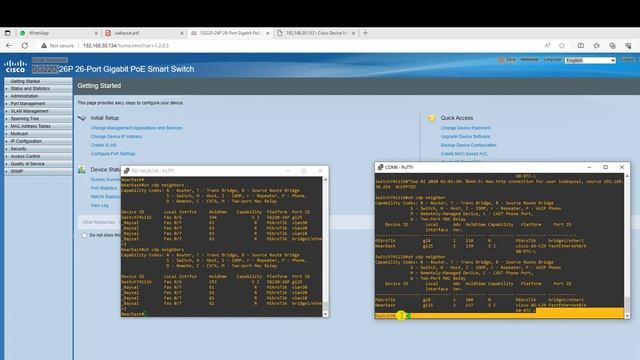The image size is (640, 360).
Task: Click the Device Status chart icon
Action: coord(82,169)
